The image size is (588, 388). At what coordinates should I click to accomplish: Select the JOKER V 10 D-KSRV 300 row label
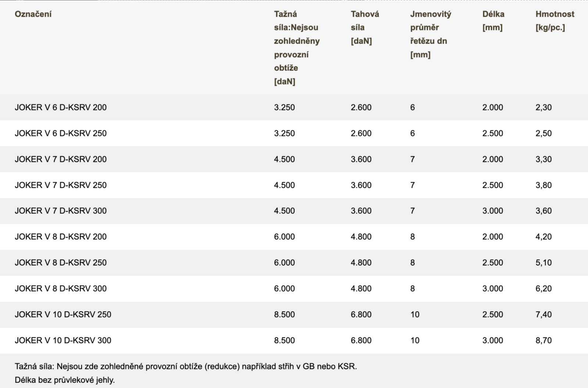[x=63, y=340]
